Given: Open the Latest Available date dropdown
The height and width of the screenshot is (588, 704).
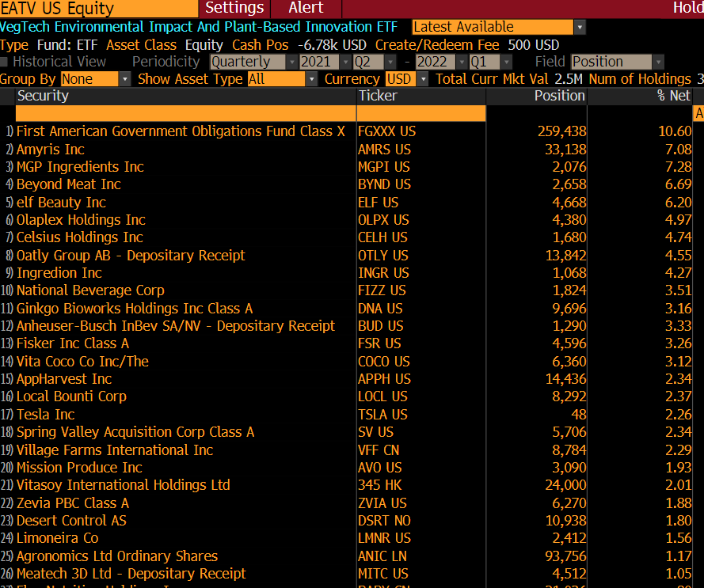Looking at the screenshot, I should 580,27.
